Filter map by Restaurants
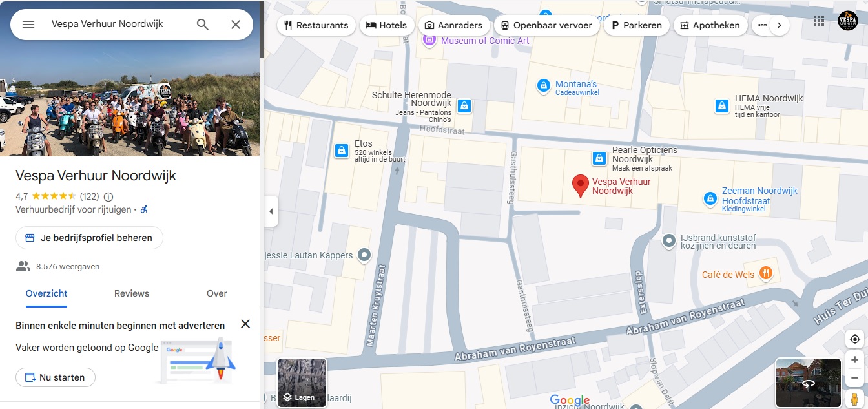 pos(316,25)
